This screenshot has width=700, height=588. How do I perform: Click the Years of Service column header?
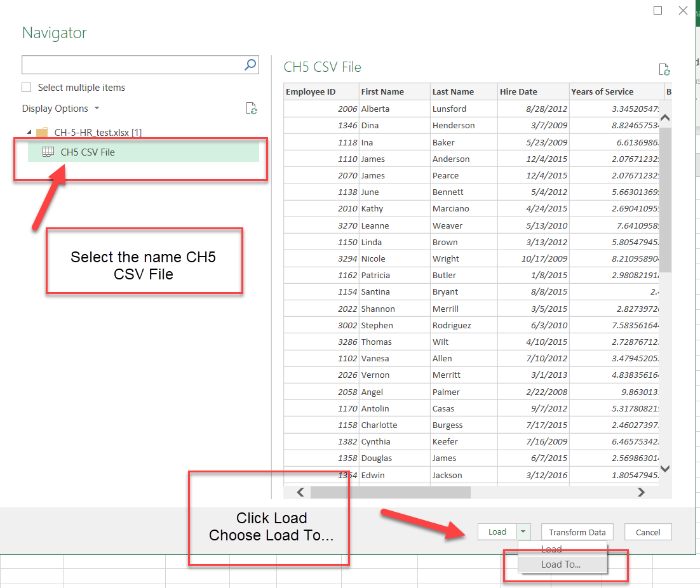617,91
